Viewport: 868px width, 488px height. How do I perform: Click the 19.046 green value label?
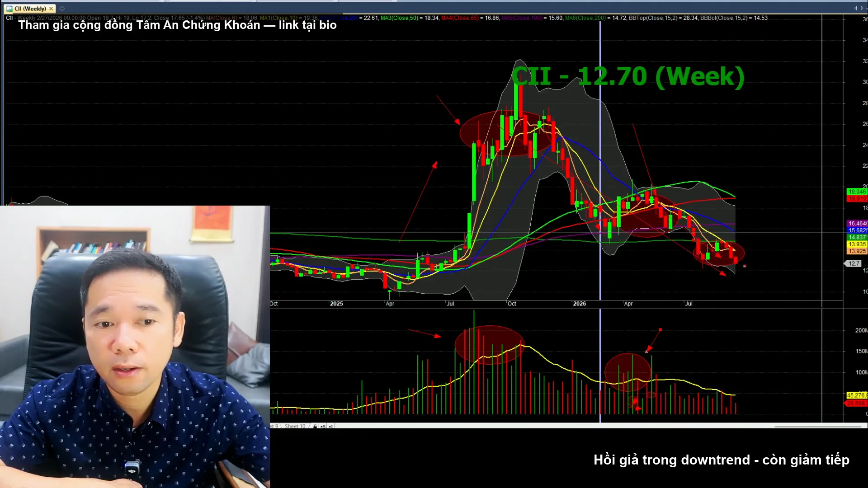click(857, 192)
